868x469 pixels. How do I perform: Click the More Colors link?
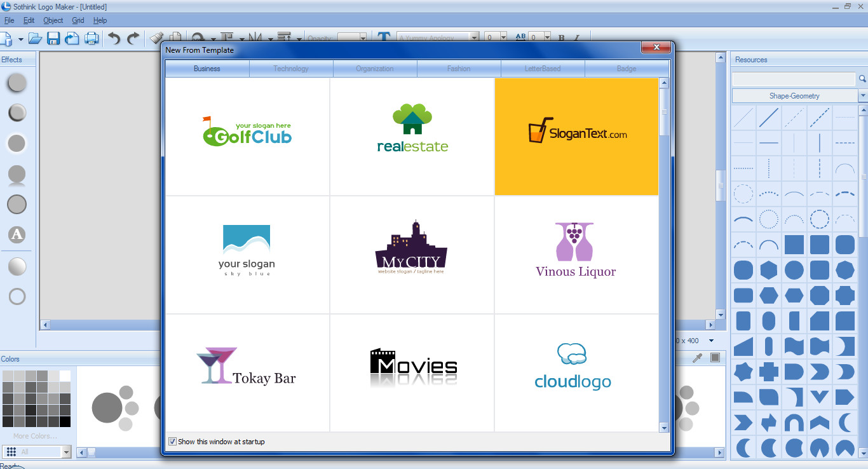click(x=35, y=436)
